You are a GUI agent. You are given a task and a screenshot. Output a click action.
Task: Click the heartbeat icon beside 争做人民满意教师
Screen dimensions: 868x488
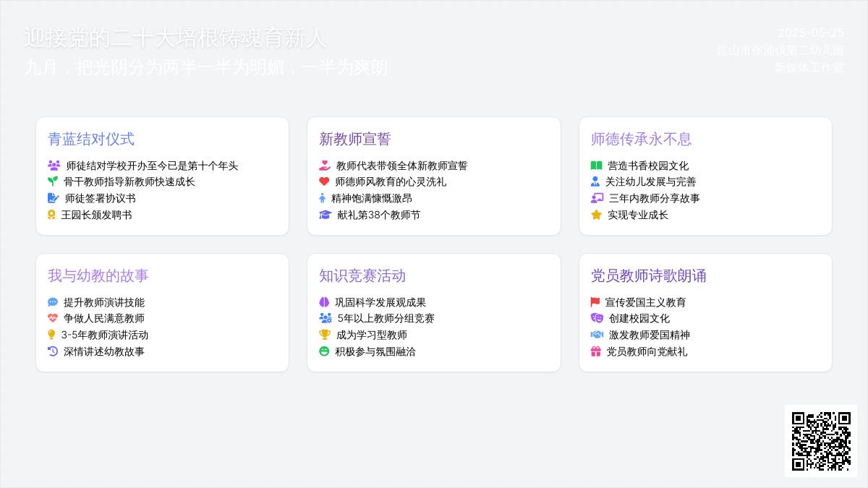pyautogui.click(x=53, y=318)
